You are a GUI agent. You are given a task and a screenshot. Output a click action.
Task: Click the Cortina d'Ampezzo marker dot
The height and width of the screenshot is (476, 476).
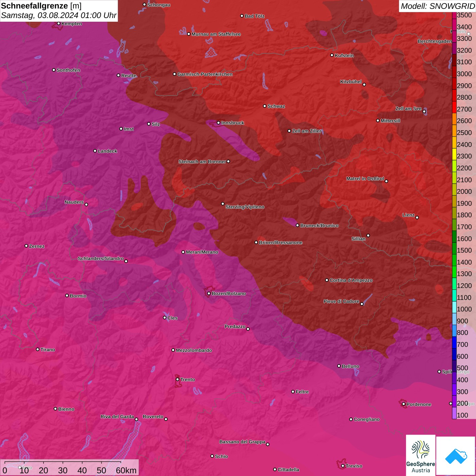327,280
